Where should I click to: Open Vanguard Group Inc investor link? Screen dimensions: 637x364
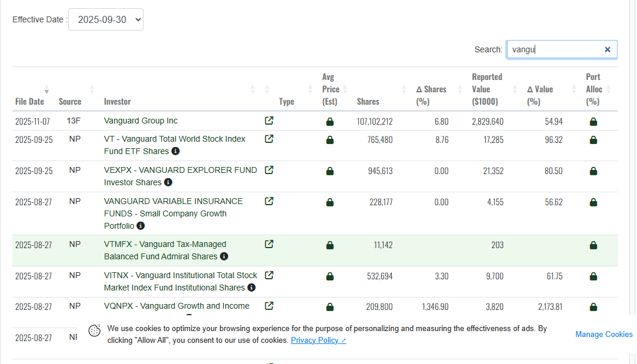141,121
